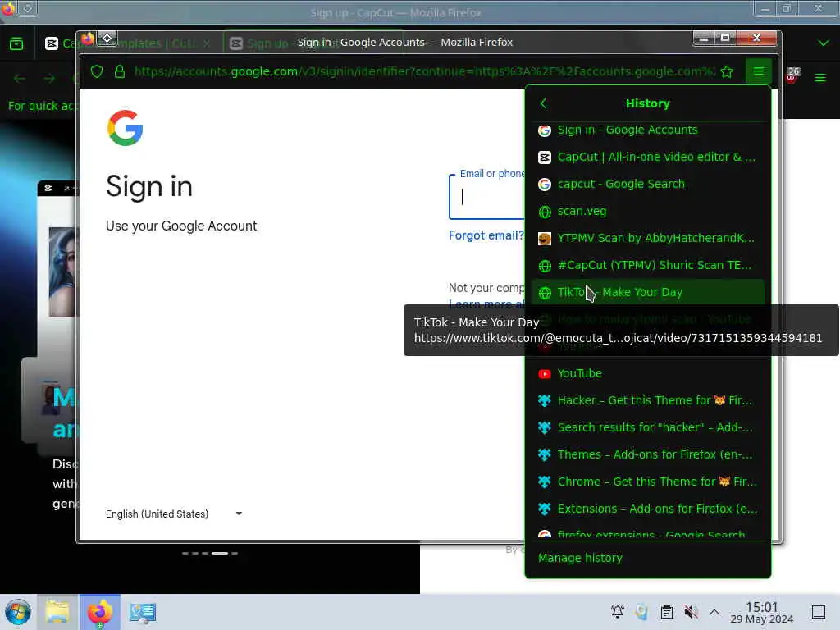840x630 pixels.
Task: Click the extension icon with badge 26
Action: tap(792, 75)
